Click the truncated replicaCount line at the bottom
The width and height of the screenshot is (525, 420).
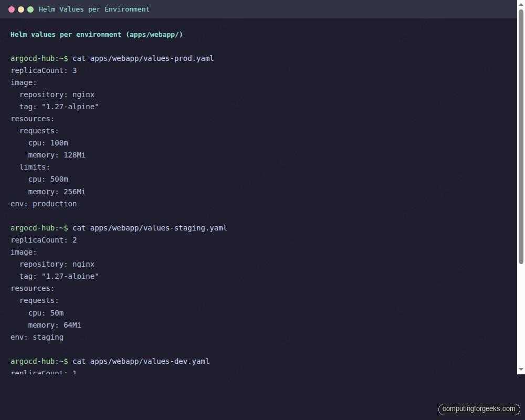point(43,373)
